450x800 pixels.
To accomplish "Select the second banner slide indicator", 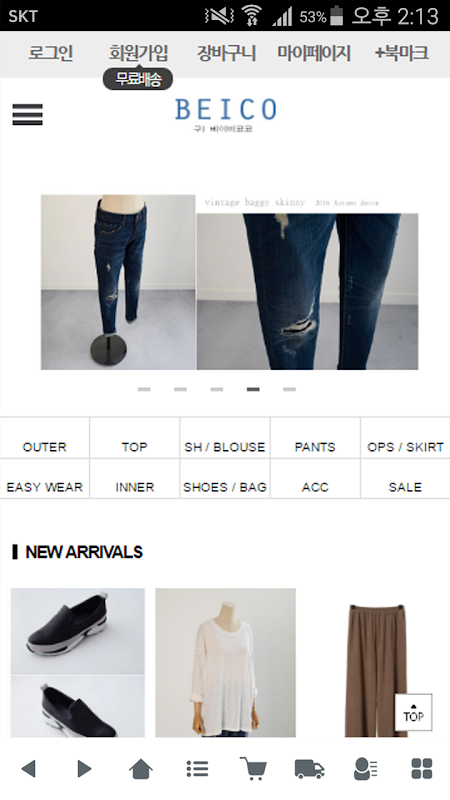I will 180,389.
